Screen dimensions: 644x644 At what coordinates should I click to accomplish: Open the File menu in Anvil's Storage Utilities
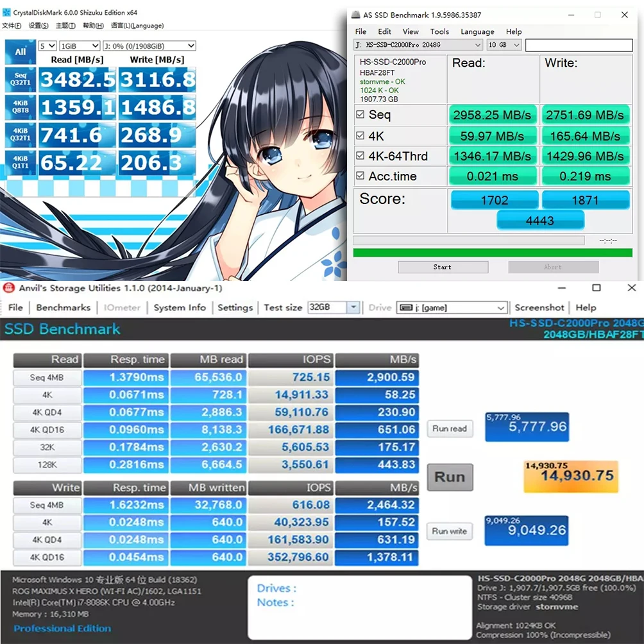(15, 307)
